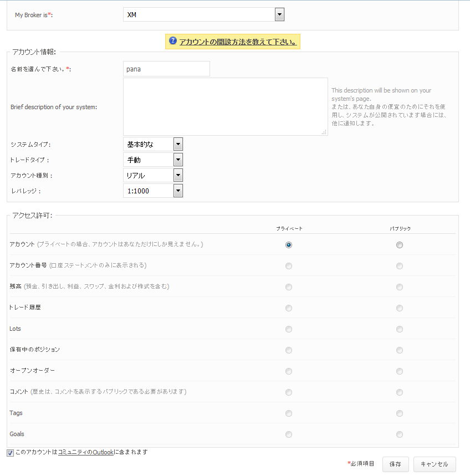
Task: Open the システムタイプ dropdown
Action: (178, 144)
